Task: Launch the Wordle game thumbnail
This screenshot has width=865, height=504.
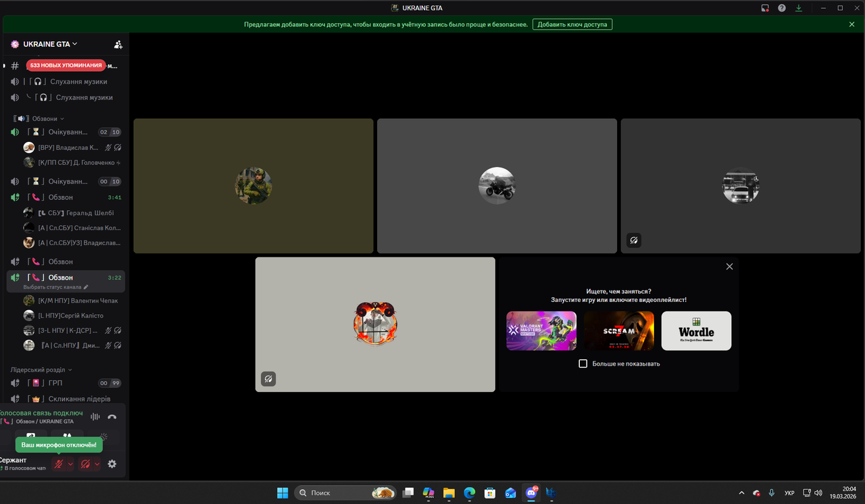Action: pyautogui.click(x=696, y=331)
